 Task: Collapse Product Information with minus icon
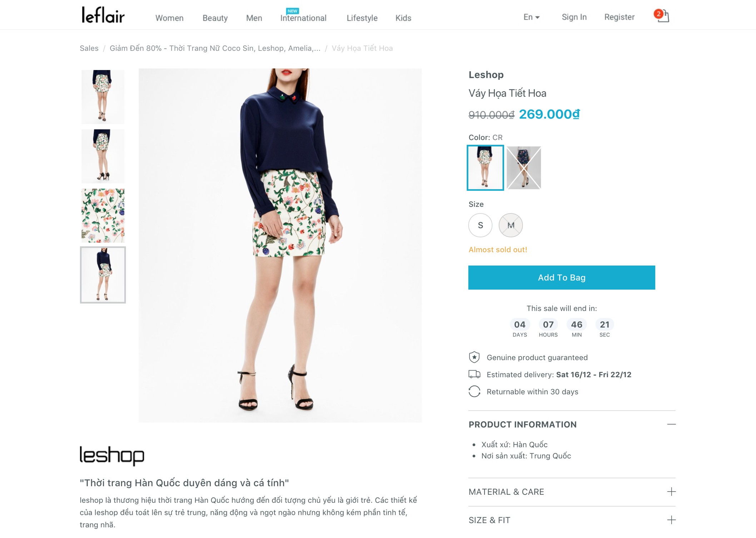pos(671,424)
